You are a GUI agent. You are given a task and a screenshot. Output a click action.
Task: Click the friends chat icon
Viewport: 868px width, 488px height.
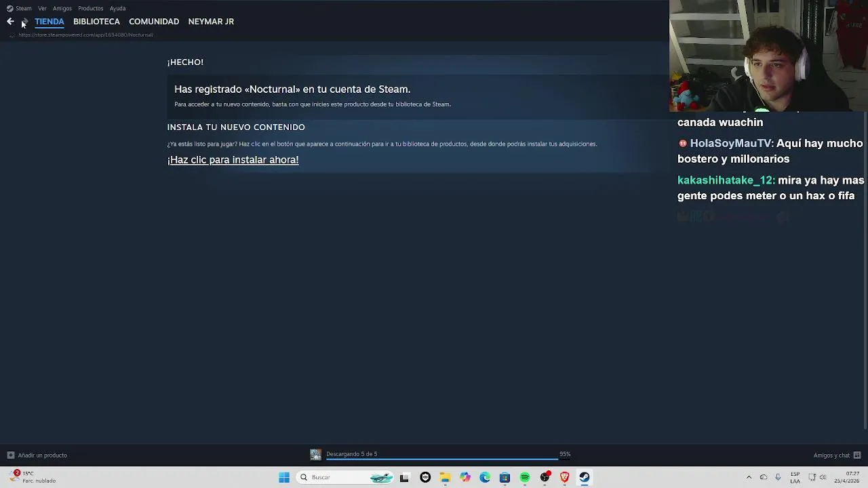tap(857, 455)
